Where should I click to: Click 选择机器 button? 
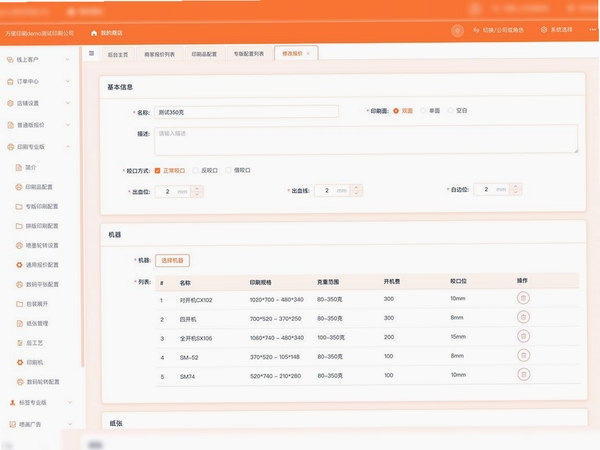click(172, 260)
